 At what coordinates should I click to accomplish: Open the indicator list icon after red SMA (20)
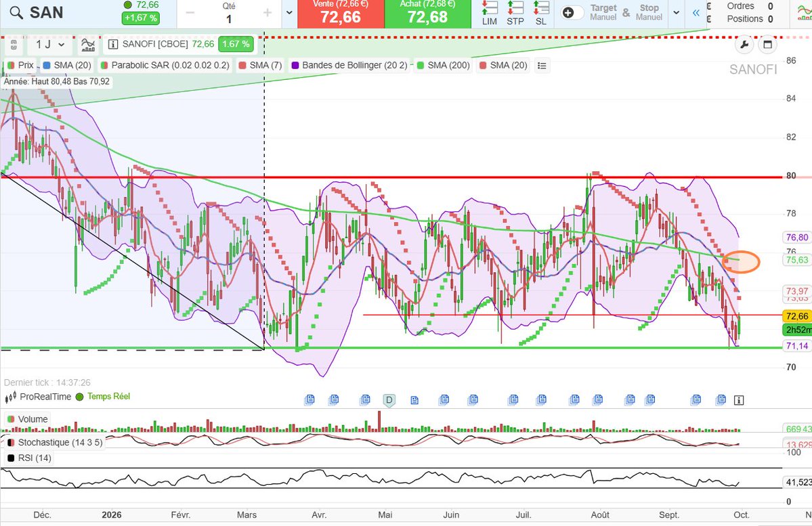pyautogui.click(x=542, y=66)
